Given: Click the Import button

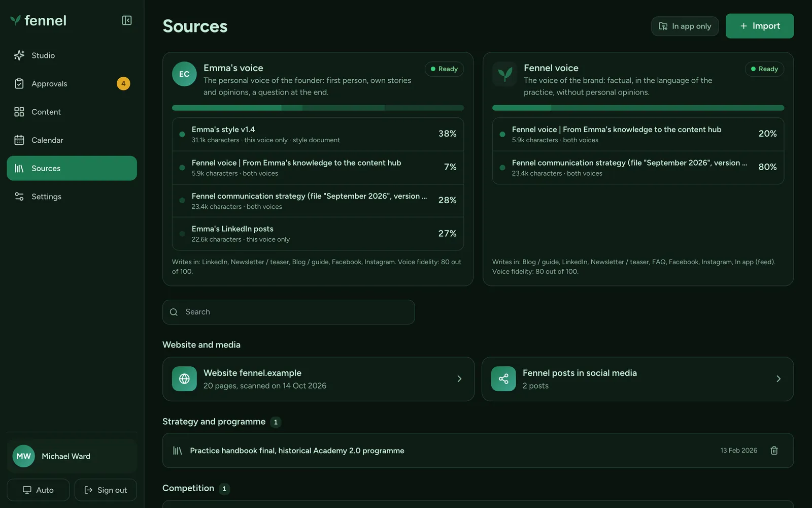Looking at the screenshot, I should 759,26.
